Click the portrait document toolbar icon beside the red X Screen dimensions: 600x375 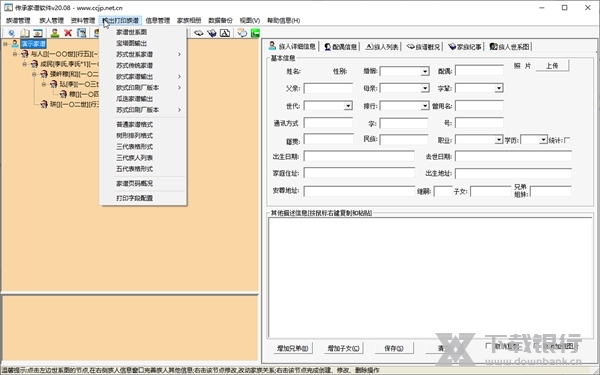pos(82,33)
